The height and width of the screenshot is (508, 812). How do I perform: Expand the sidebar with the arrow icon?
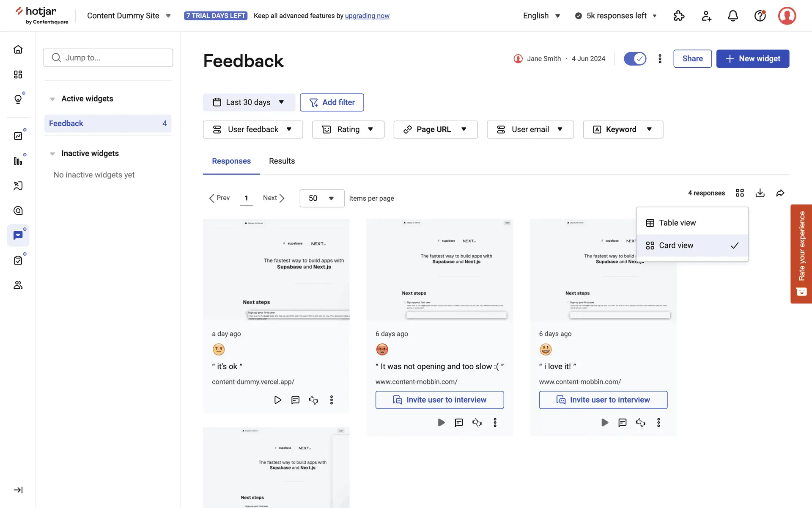(x=18, y=490)
